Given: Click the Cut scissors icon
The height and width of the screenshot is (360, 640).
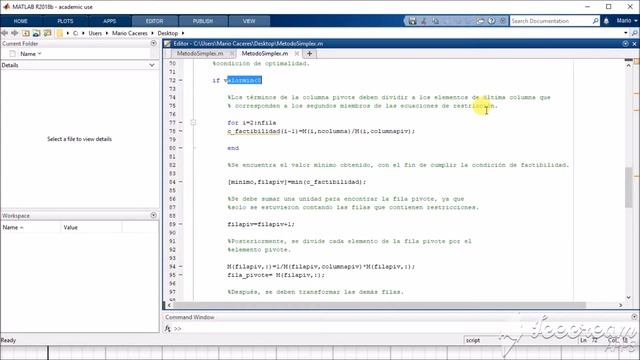Looking at the screenshot, I should tap(424, 21).
